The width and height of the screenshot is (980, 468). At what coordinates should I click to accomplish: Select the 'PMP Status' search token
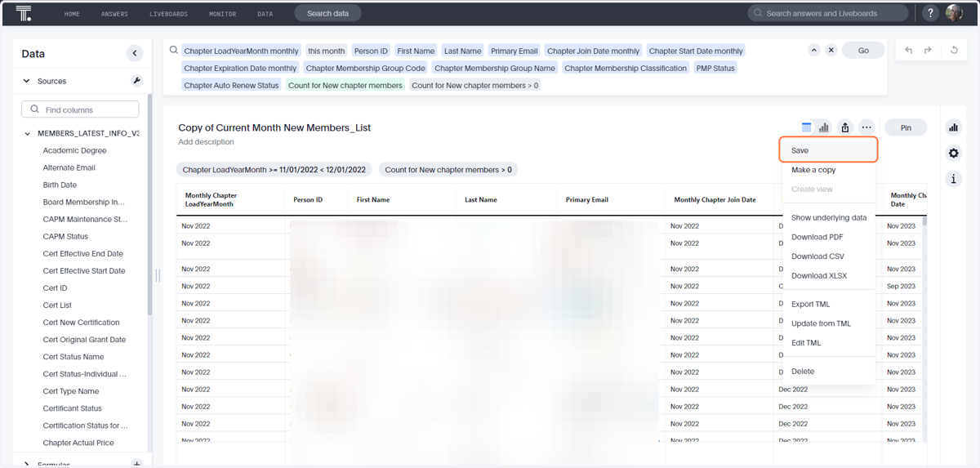[715, 68]
